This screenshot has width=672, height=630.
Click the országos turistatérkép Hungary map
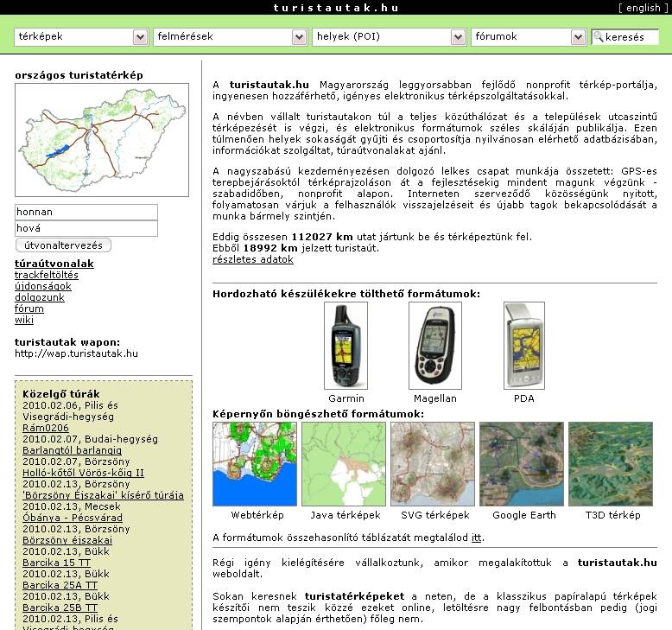coord(102,139)
